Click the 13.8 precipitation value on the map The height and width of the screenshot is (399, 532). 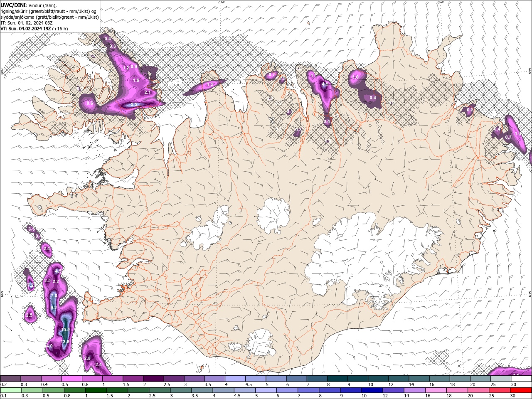tap(65, 342)
